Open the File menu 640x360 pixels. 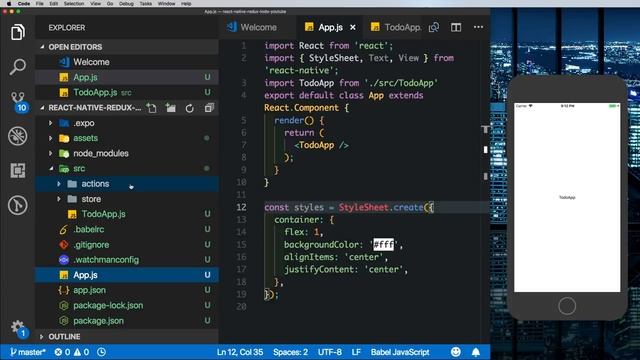[x=40, y=3]
